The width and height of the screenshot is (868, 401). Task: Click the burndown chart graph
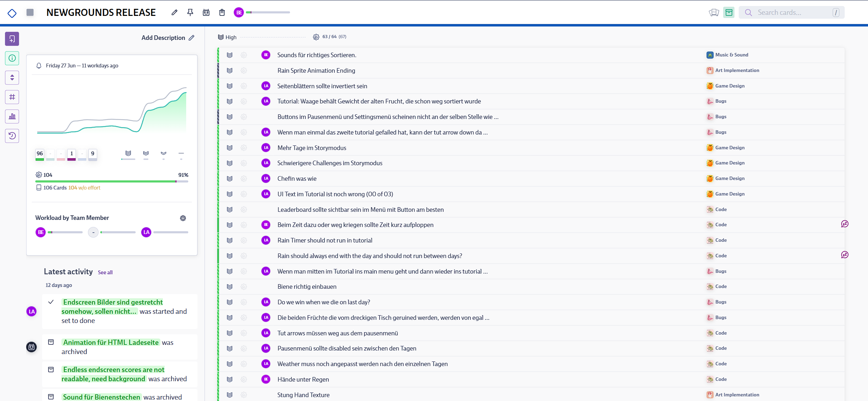112,110
